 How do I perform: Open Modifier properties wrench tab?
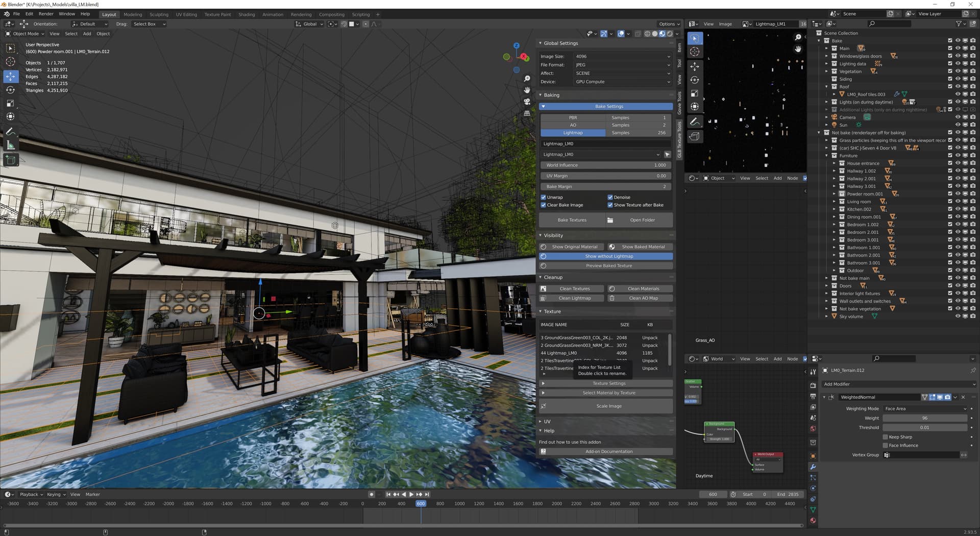[813, 467]
